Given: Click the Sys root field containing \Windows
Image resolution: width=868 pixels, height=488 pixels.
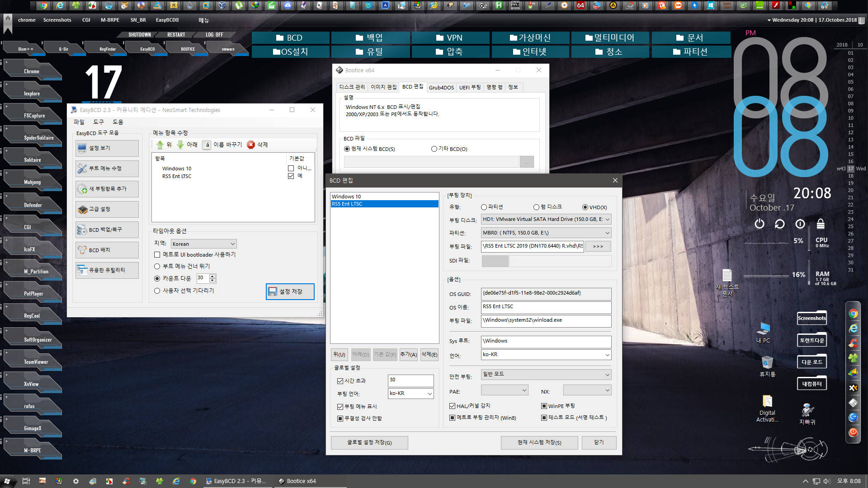Looking at the screenshot, I should click(x=546, y=342).
